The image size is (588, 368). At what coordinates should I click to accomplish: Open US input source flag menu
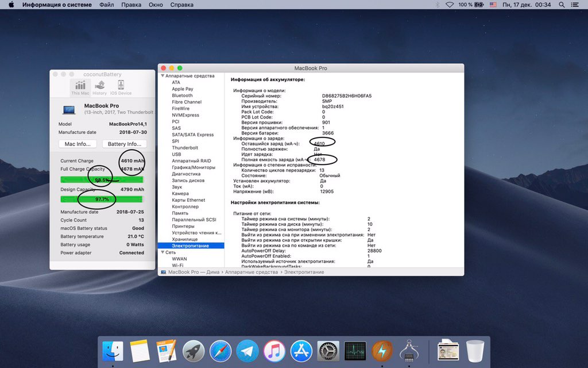click(x=493, y=5)
